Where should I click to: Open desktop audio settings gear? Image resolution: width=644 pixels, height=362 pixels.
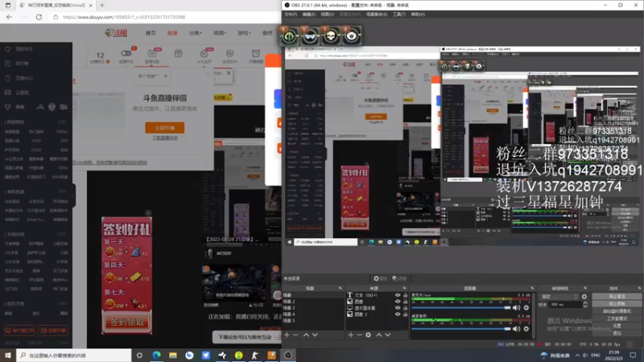[x=526, y=329]
